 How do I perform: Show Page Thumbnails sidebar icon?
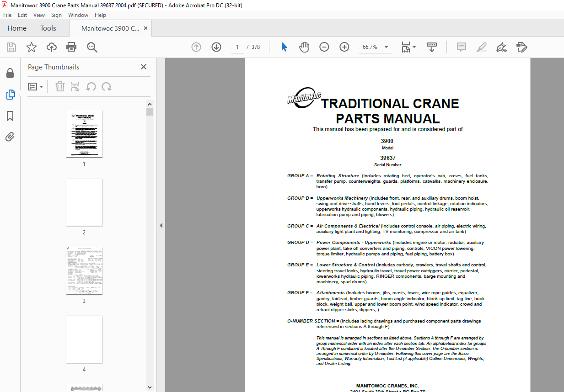(10, 95)
